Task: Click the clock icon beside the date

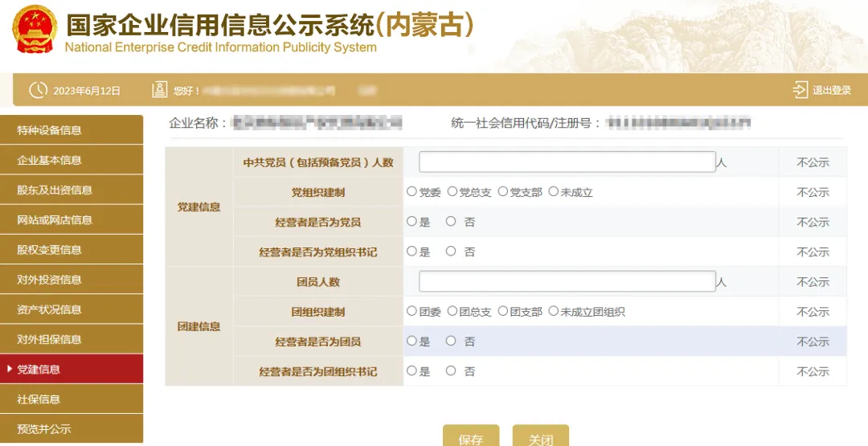Action: (x=38, y=90)
